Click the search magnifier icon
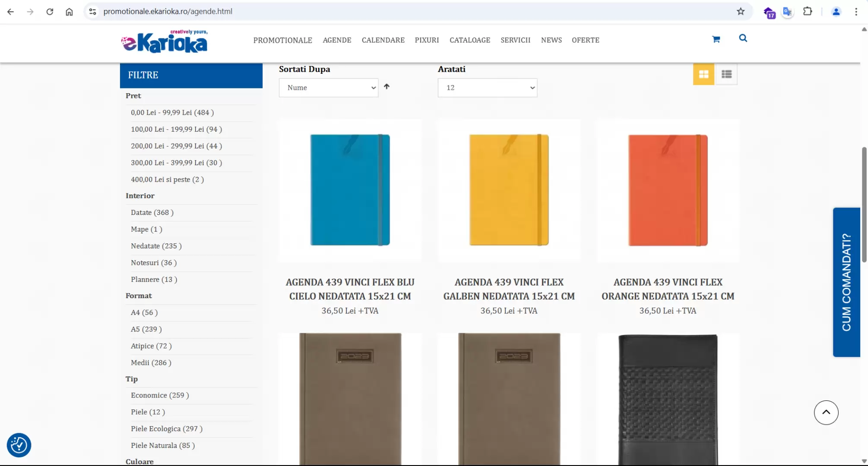The width and height of the screenshot is (868, 466). [x=743, y=38]
